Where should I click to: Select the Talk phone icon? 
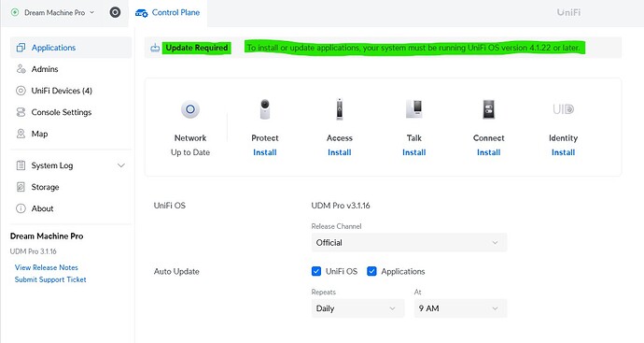[414, 109]
